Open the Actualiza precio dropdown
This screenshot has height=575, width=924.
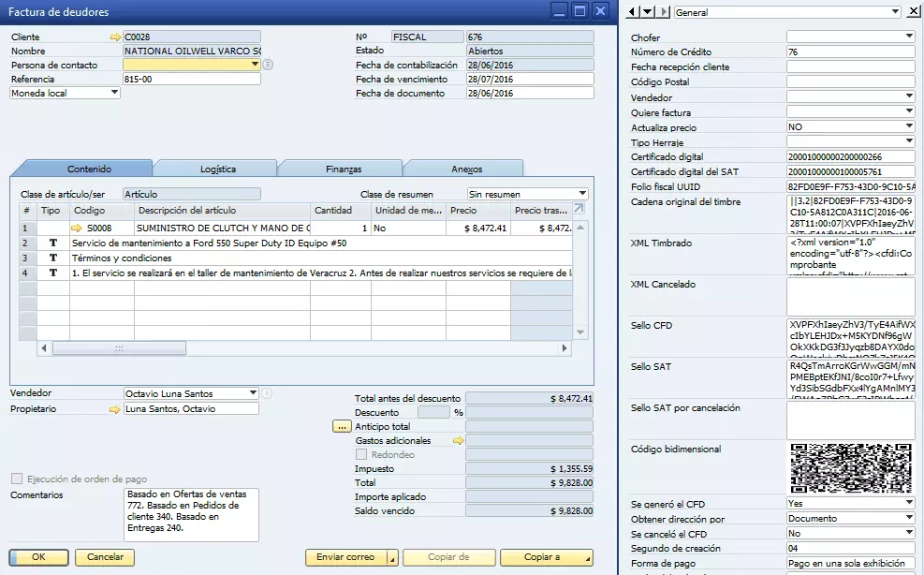pyautogui.click(x=908, y=126)
